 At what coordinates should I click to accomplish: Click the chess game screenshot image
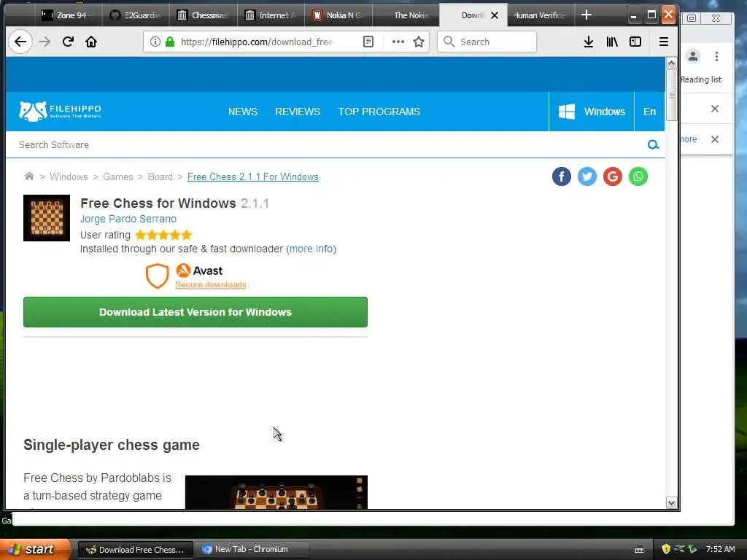click(276, 492)
